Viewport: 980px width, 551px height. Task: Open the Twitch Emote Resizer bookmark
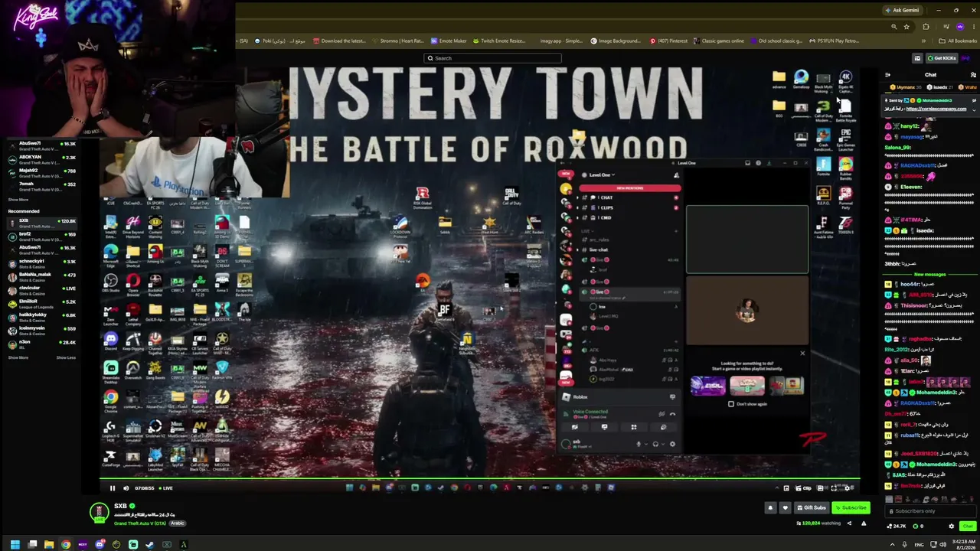click(x=498, y=41)
